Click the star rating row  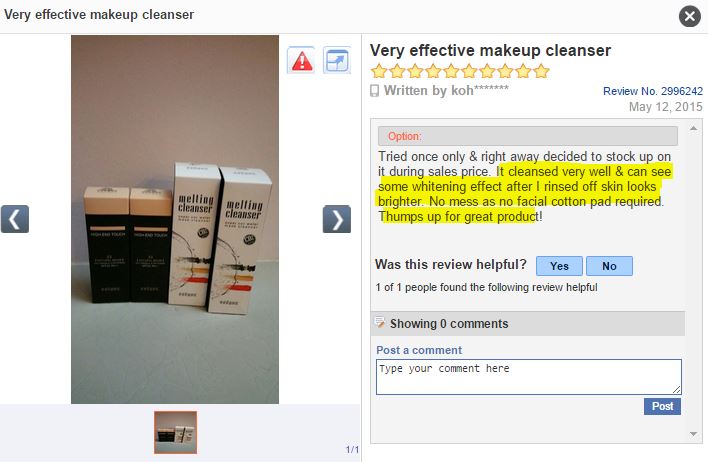[x=460, y=71]
